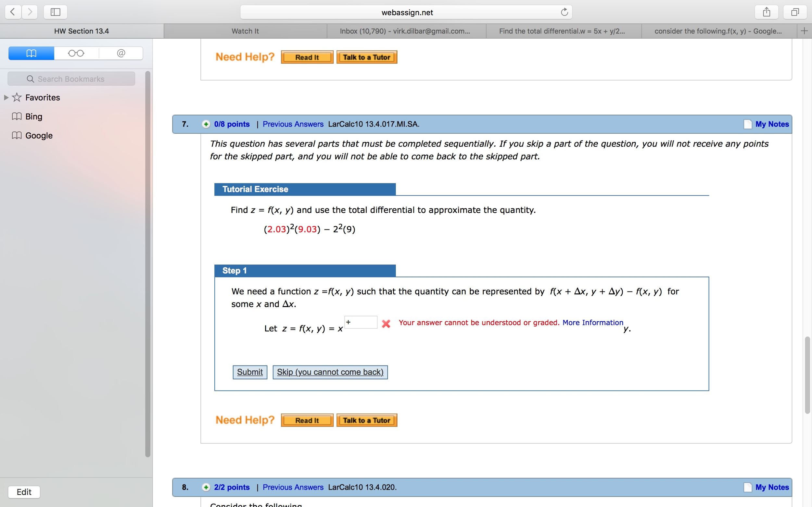This screenshot has width=812, height=507.
Task: Switch to the Watch It tab
Action: tap(245, 31)
